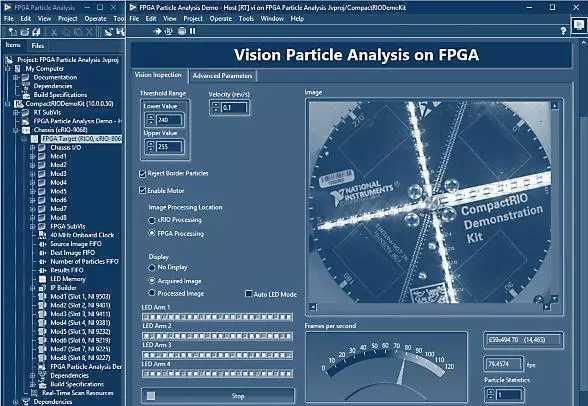
Task: Click the Lower Value field showing 240
Action: 169,120
